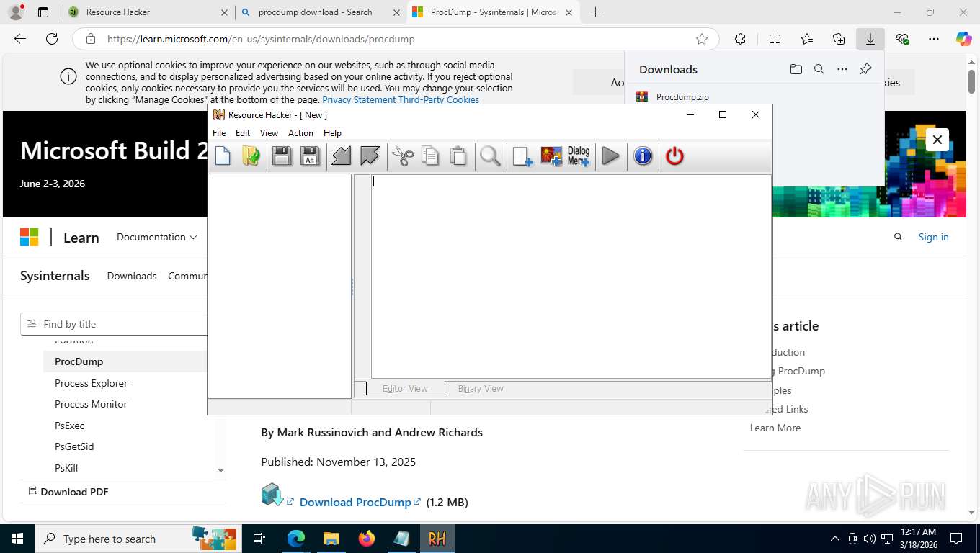
Task: Click the browser address bar URL
Action: pyautogui.click(x=261, y=39)
